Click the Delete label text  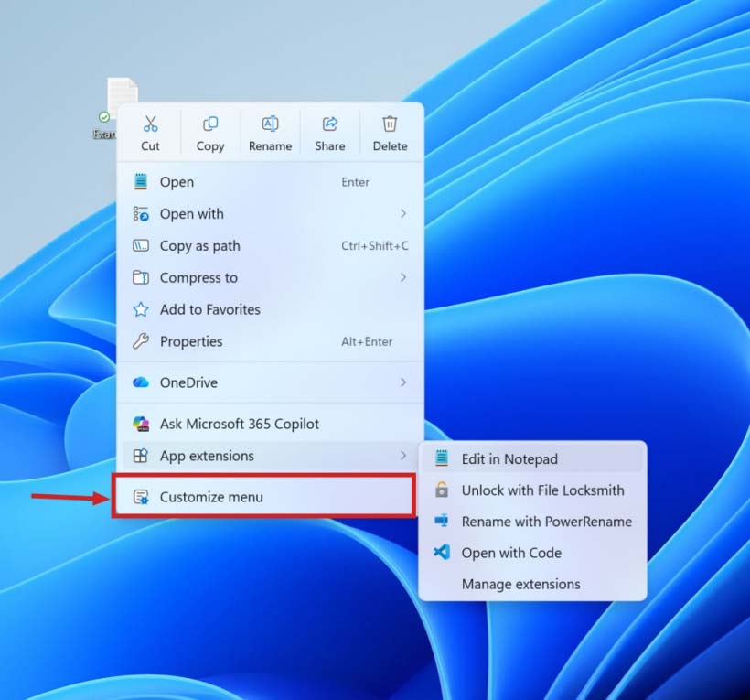point(390,145)
